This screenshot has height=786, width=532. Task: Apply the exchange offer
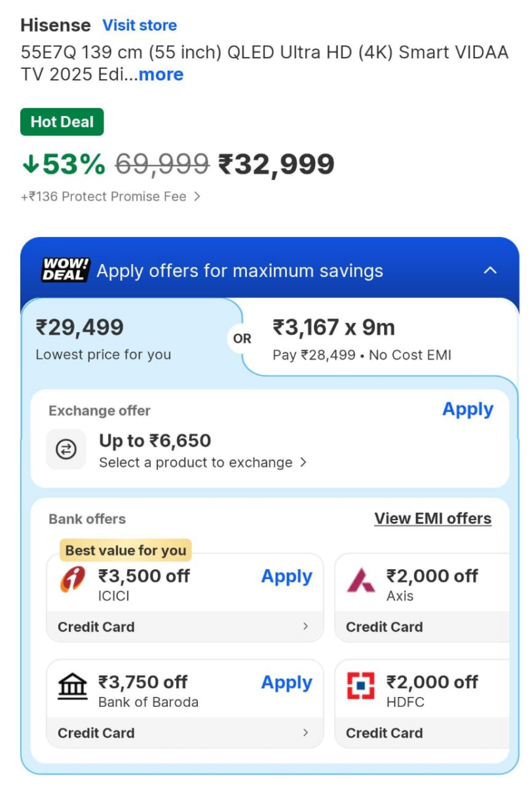tap(467, 409)
